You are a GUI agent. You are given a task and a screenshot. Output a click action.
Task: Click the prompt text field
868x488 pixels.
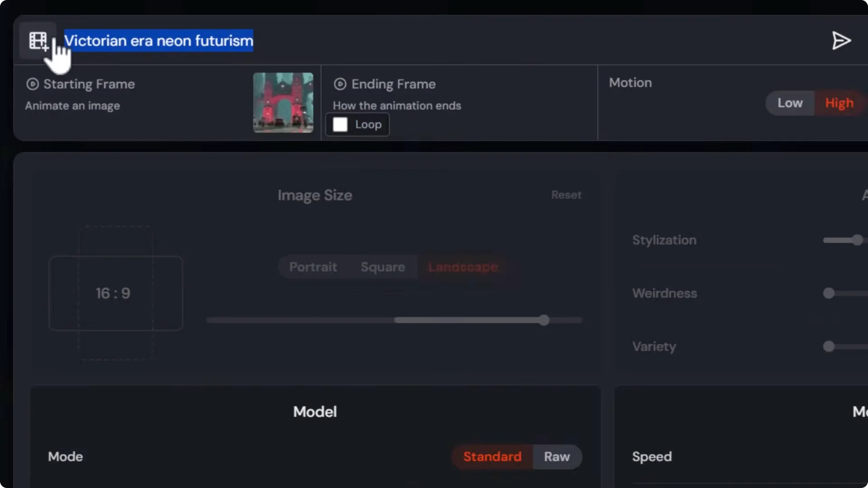point(158,41)
